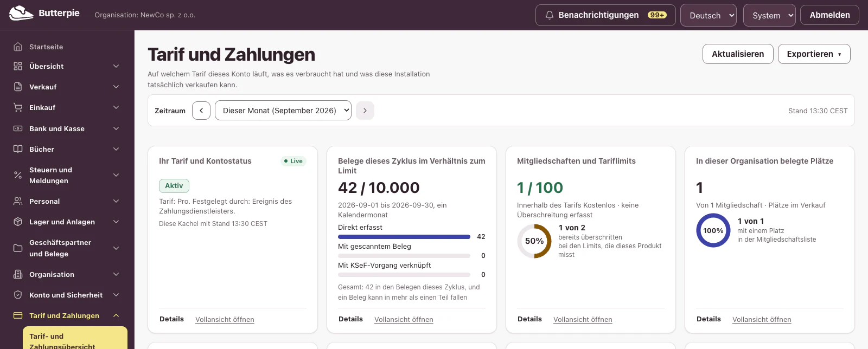The image size is (868, 349).
Task: Open Vollansicht for Belege dieses Zyklus card
Action: (404, 320)
